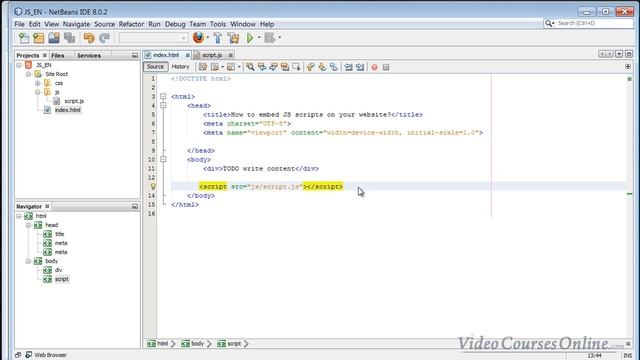This screenshot has width=640, height=360.
Task: Click the editor split plus icon
Action: [x=628, y=67]
